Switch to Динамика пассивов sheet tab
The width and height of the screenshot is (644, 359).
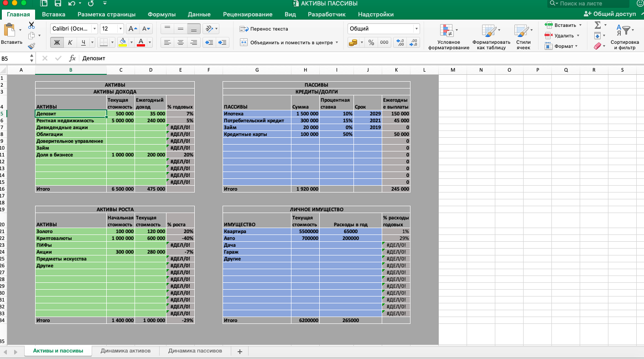(195, 351)
